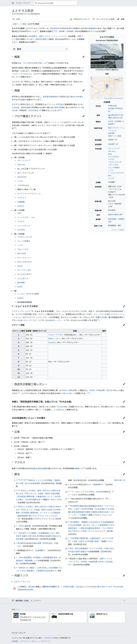The image size is (137, 644).
Task: Open OpenStreetMap attribution link on map
Action: click(x=118, y=98)
